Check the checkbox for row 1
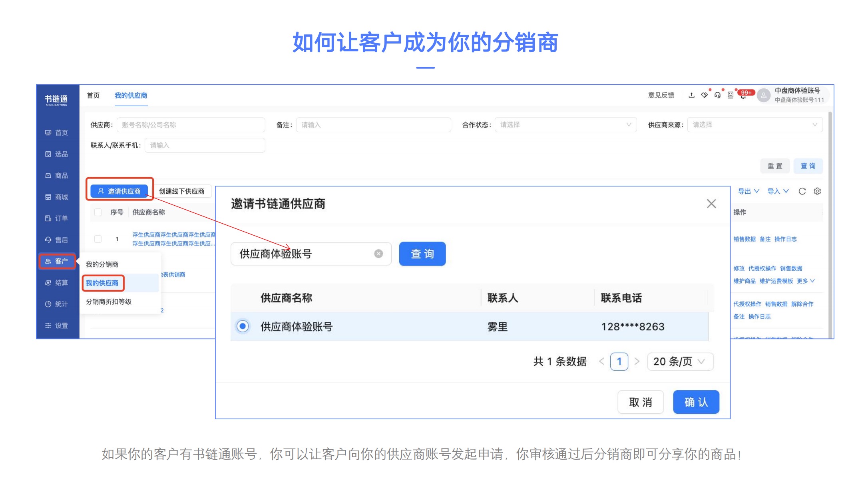Screen dimensions: 868x488 98,239
